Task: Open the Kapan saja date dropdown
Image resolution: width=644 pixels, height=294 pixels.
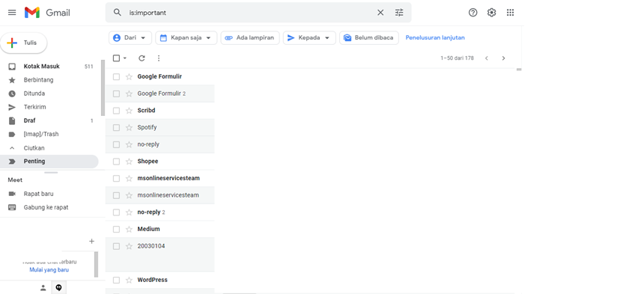Action: 186,37
